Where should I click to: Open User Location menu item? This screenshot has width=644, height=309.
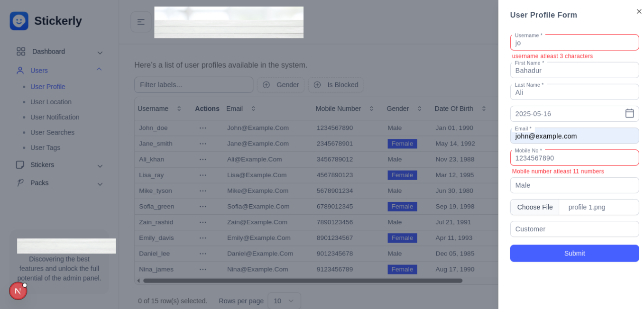pos(51,102)
